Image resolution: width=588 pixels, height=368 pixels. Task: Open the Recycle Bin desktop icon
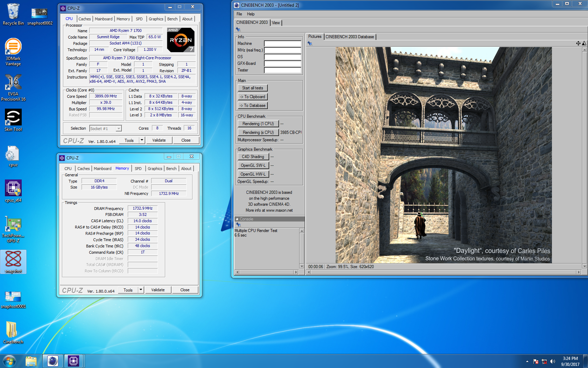pyautogui.click(x=13, y=14)
